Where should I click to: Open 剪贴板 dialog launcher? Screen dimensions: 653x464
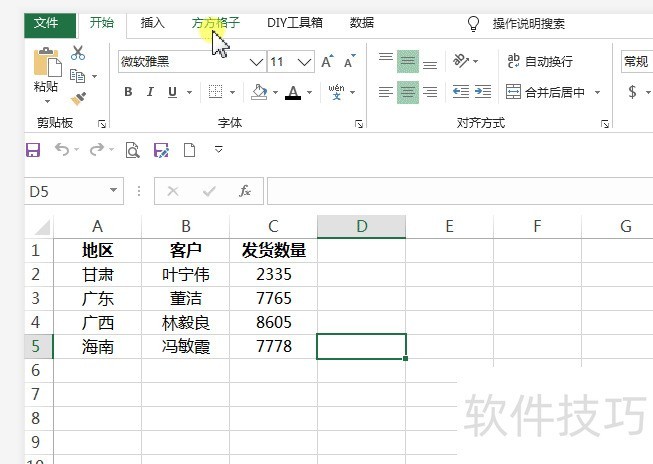[x=102, y=124]
